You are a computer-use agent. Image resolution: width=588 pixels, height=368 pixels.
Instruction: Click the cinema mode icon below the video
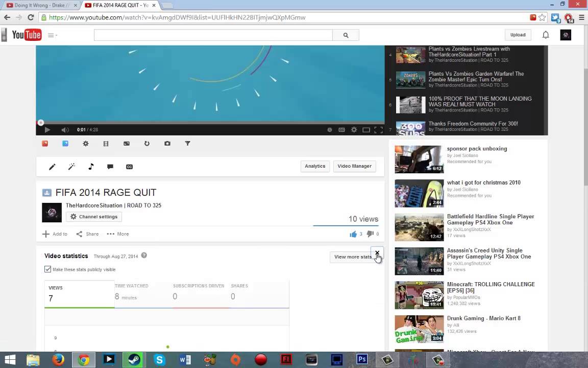coord(127,144)
